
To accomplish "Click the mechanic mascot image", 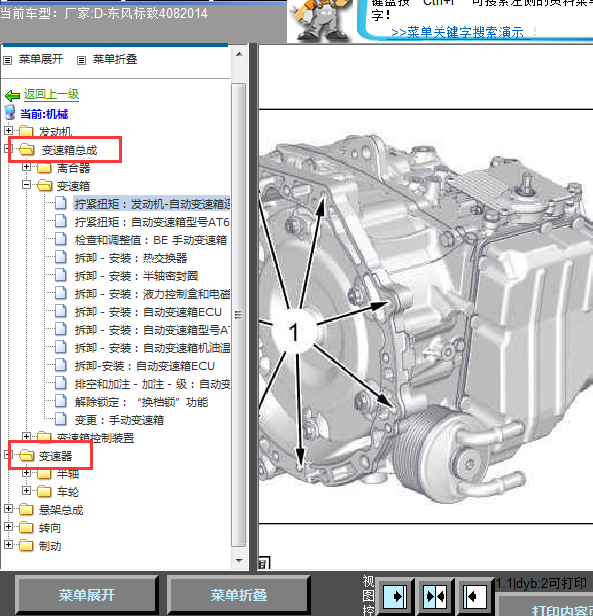I will coord(321,20).
